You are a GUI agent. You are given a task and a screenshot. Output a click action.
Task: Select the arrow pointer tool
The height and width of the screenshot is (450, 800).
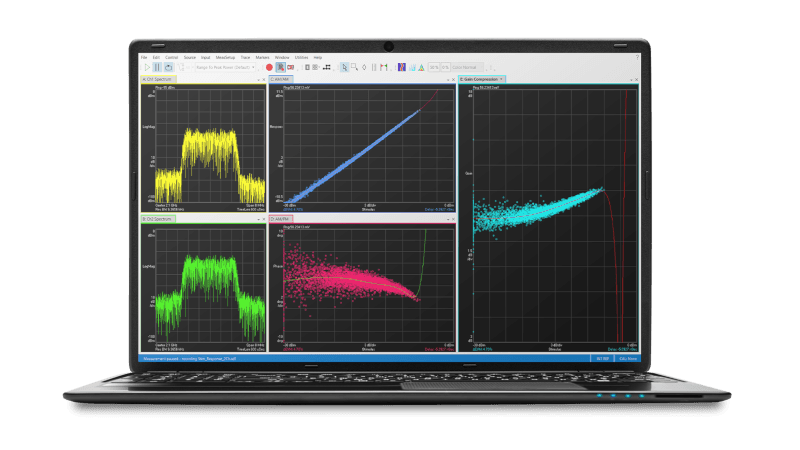pyautogui.click(x=345, y=67)
